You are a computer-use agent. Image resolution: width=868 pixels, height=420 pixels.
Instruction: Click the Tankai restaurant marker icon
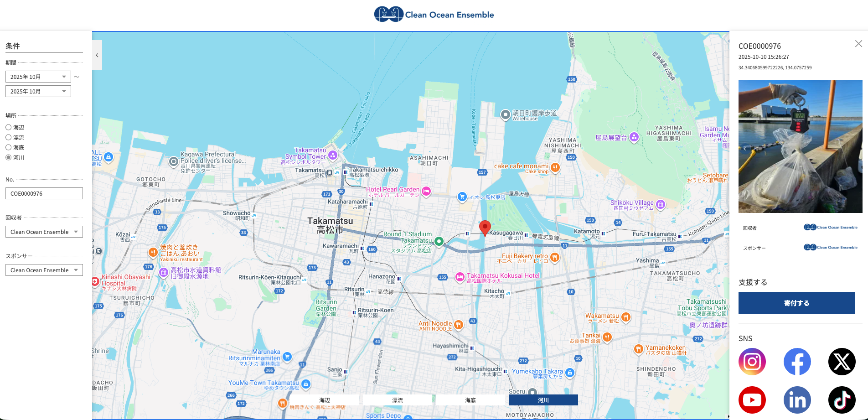tap(607, 337)
